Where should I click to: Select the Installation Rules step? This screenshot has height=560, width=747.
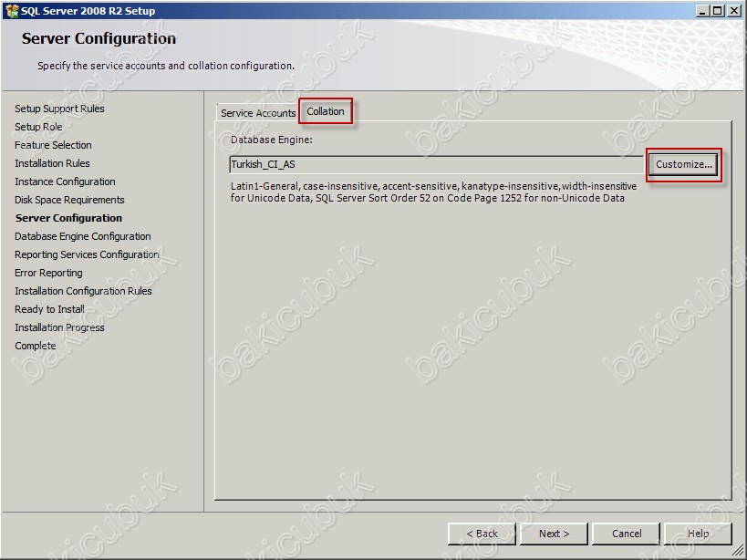pyautogui.click(x=52, y=163)
